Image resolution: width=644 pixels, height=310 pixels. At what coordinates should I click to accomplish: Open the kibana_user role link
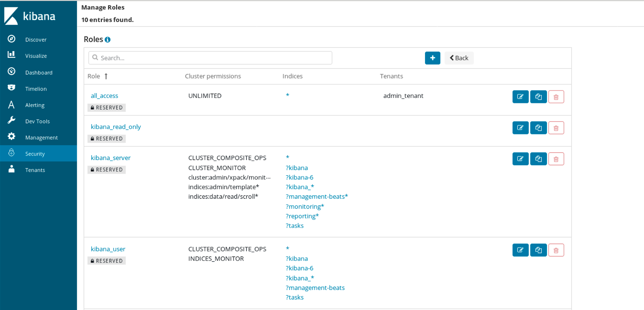click(x=108, y=249)
